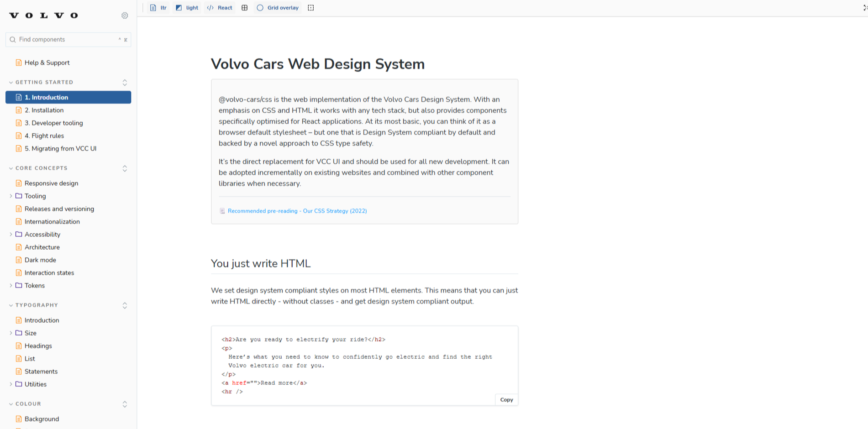Click the document icon beside Statements
The image size is (868, 429).
coord(19,371)
